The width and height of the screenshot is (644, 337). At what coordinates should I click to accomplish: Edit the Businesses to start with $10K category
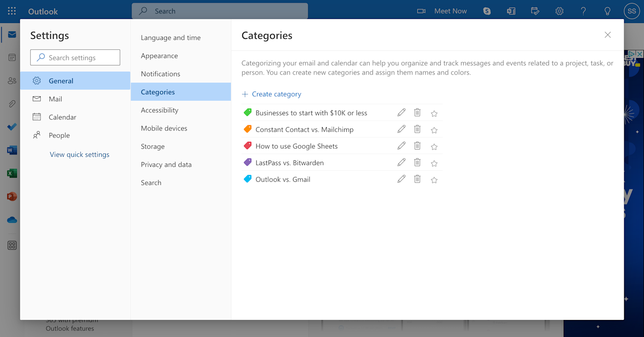pos(402,113)
